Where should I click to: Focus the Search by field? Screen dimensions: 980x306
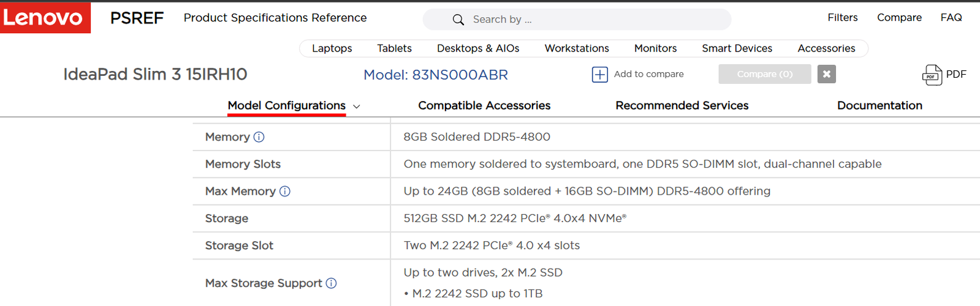coord(577,20)
